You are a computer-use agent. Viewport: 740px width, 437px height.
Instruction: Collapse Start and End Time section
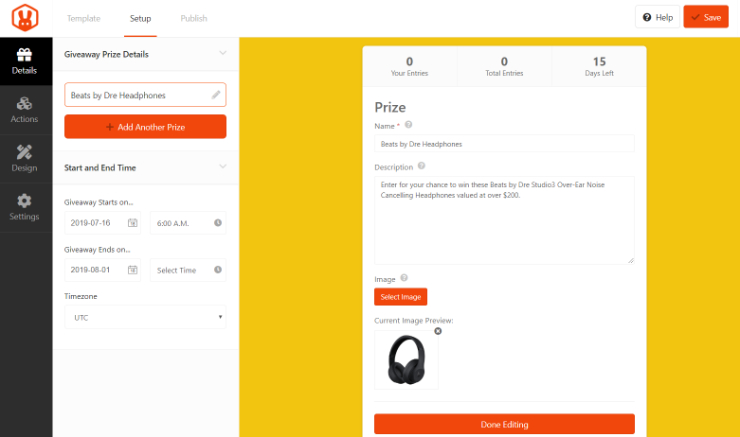(223, 166)
